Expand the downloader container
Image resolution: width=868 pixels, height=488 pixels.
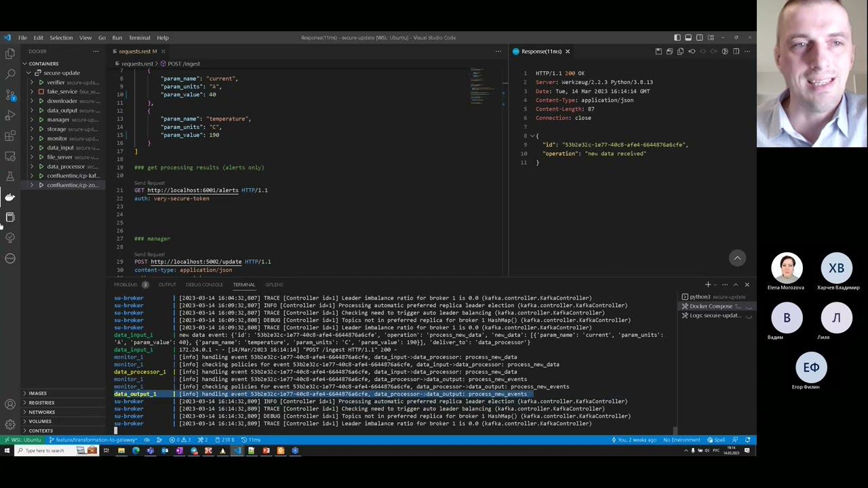click(x=32, y=101)
